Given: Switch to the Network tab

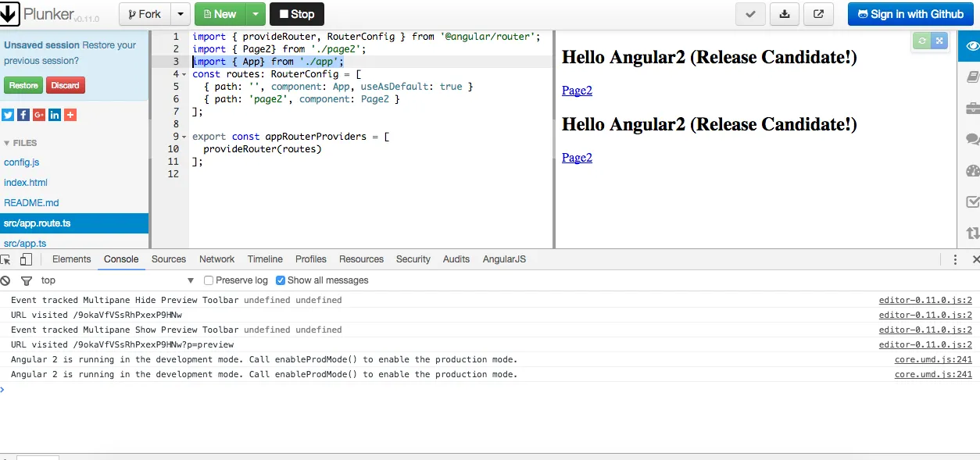Looking at the screenshot, I should pyautogui.click(x=216, y=259).
